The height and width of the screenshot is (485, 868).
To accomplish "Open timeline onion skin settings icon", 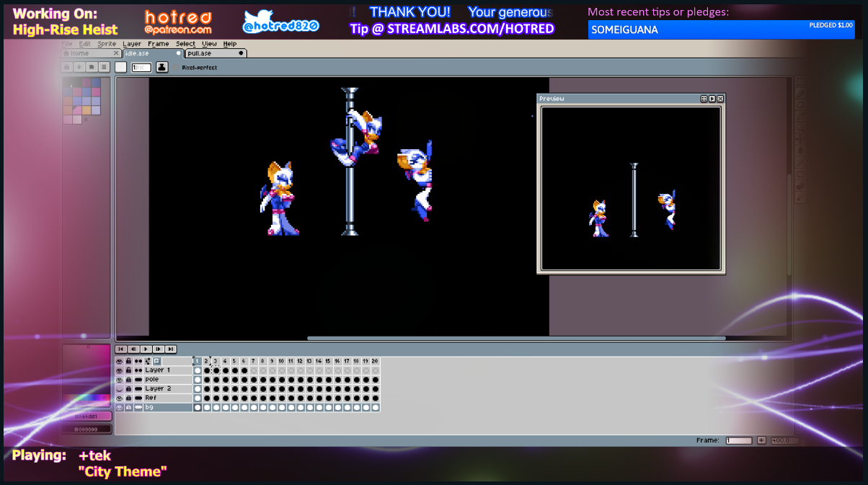I will [148, 361].
